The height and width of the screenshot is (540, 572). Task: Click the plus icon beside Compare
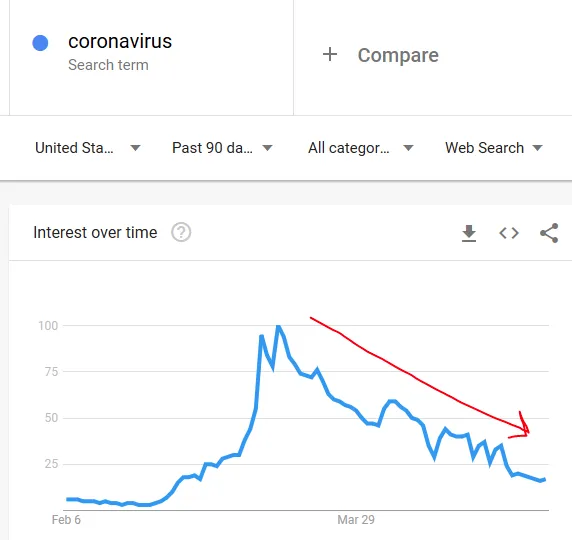pyautogui.click(x=330, y=54)
